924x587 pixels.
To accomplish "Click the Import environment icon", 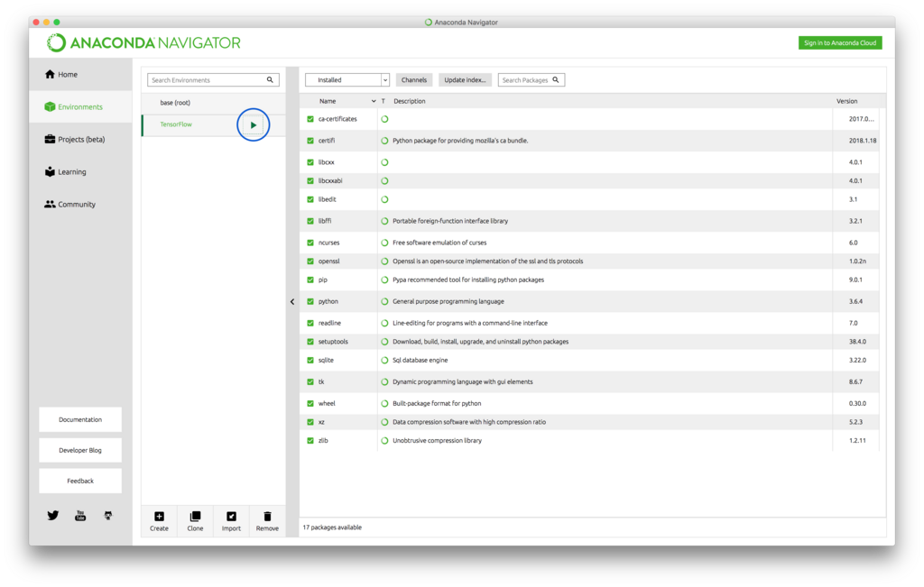I will 231,517.
